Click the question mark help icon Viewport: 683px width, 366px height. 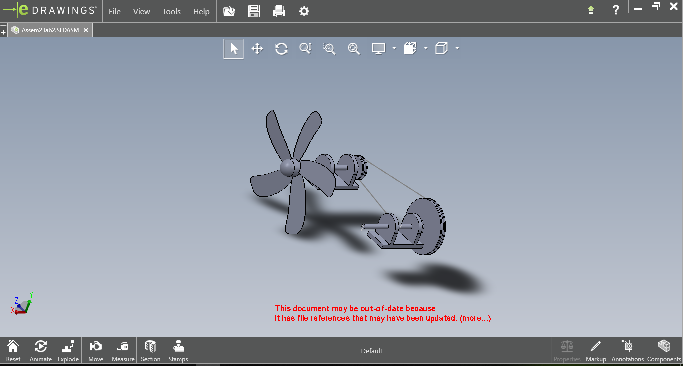(x=615, y=10)
